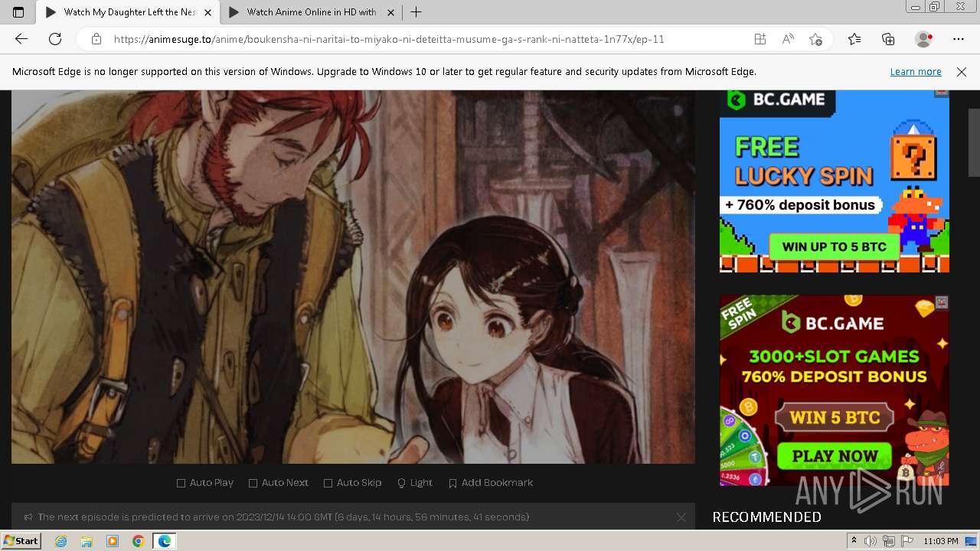Image resolution: width=980 pixels, height=551 pixels.
Task: Open a new browser tab
Action: (416, 12)
